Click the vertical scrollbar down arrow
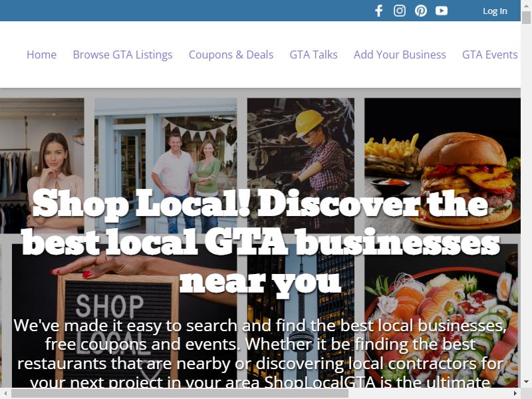 coord(526,382)
